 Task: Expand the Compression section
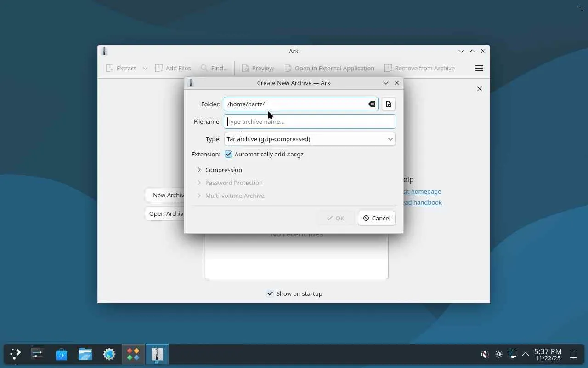pos(219,170)
